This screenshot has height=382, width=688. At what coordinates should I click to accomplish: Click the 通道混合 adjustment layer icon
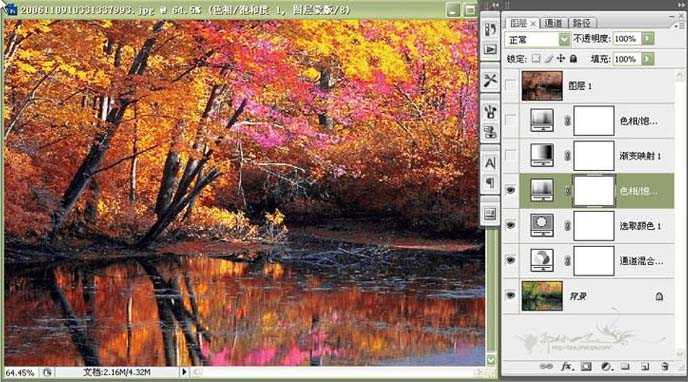(542, 261)
